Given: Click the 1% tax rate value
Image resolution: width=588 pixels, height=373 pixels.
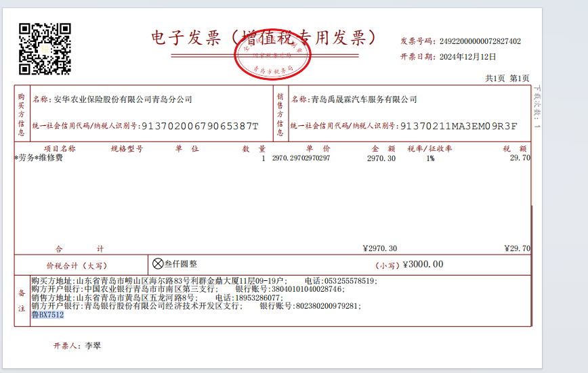Looking at the screenshot, I should coord(430,158).
